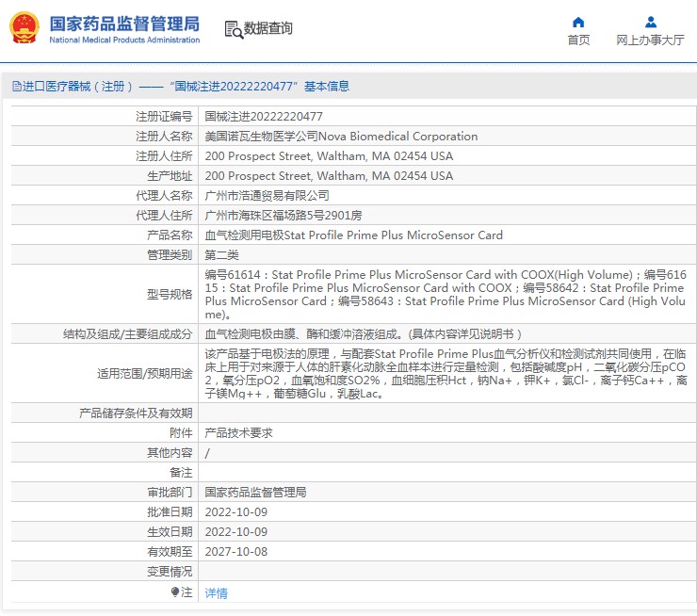Click 生产地址 label
Image resolution: width=697 pixels, height=616 pixels.
(x=170, y=176)
